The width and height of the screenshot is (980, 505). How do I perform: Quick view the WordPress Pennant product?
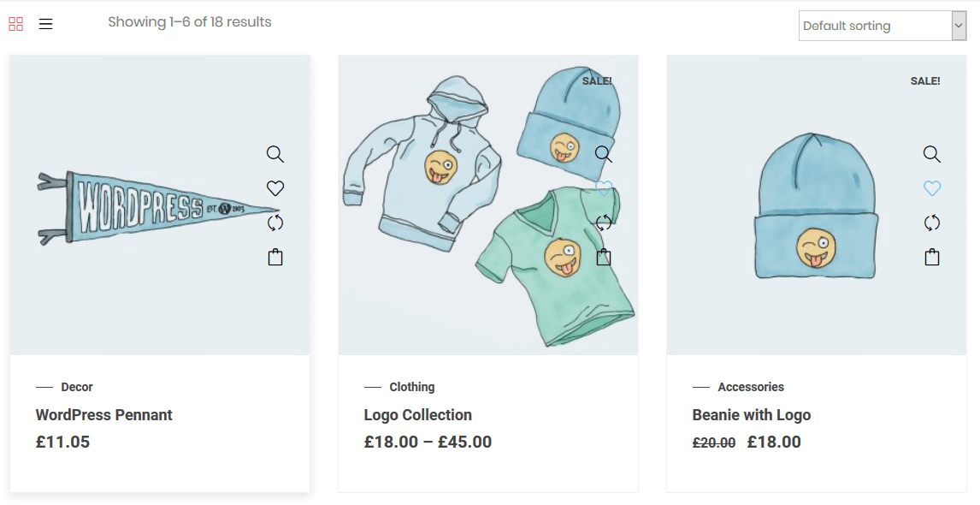pyautogui.click(x=275, y=154)
